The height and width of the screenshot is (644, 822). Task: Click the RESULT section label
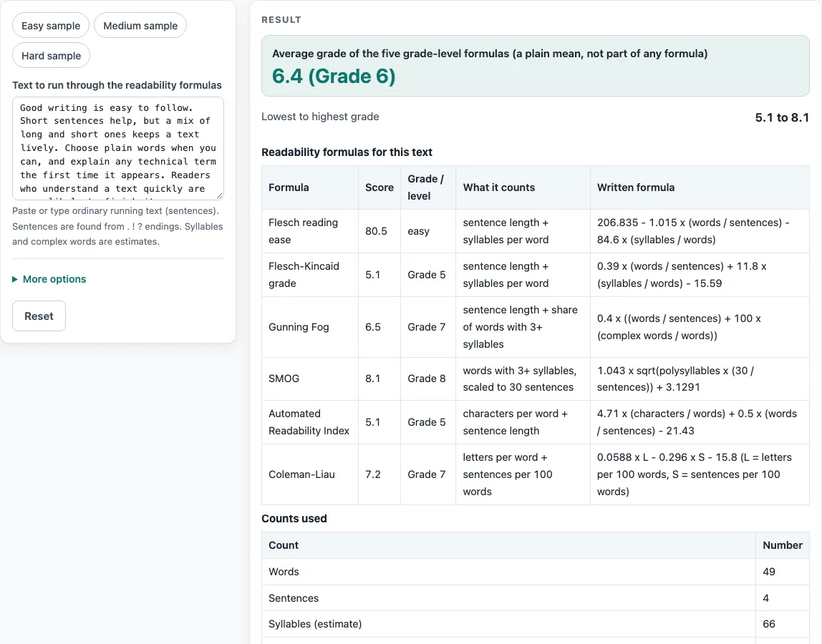pos(281,20)
